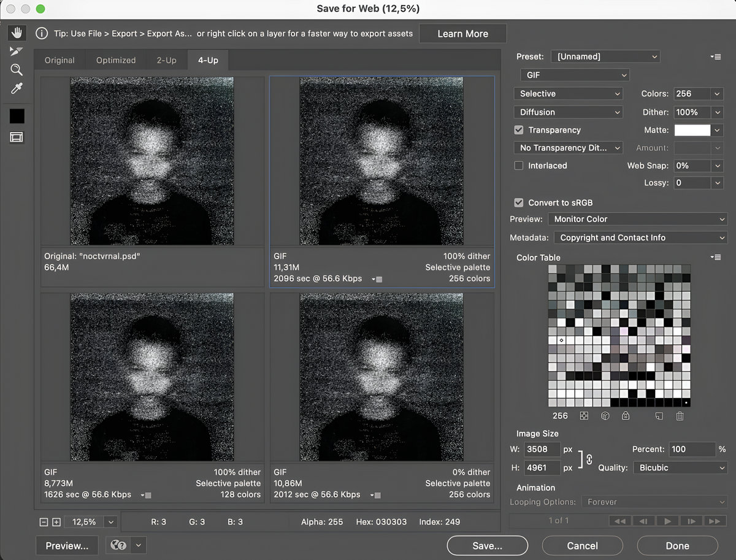The height and width of the screenshot is (560, 736).
Task: Click the trash icon under Color Table
Action: [x=680, y=416]
